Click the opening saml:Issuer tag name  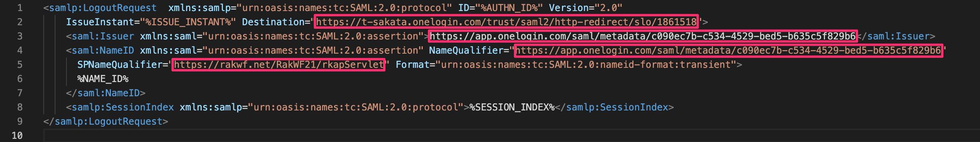point(103,36)
